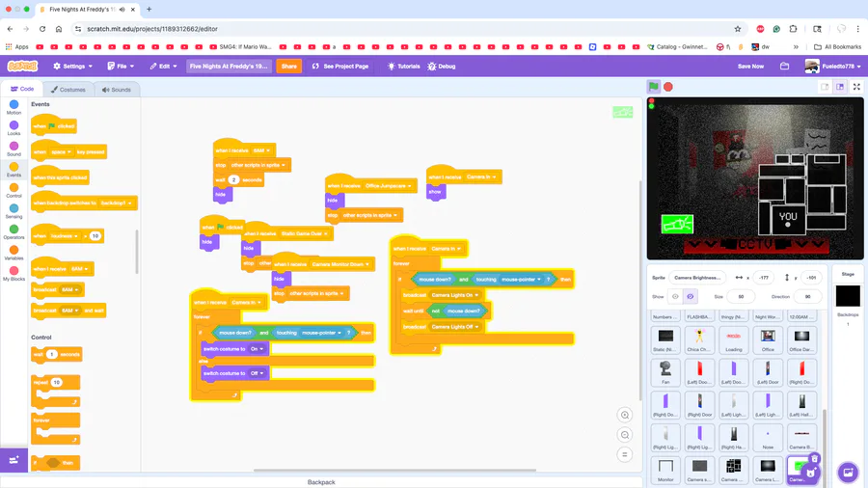Select the Sound block category

[x=14, y=149]
